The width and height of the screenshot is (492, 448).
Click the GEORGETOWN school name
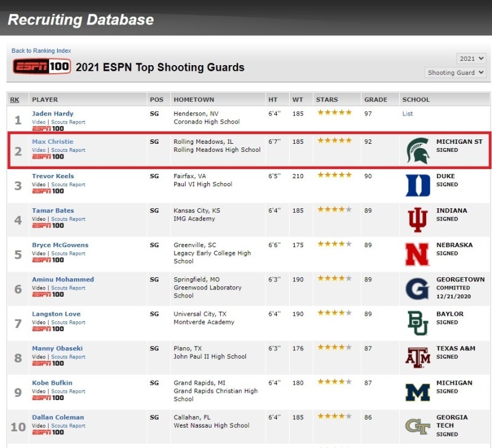click(x=460, y=280)
